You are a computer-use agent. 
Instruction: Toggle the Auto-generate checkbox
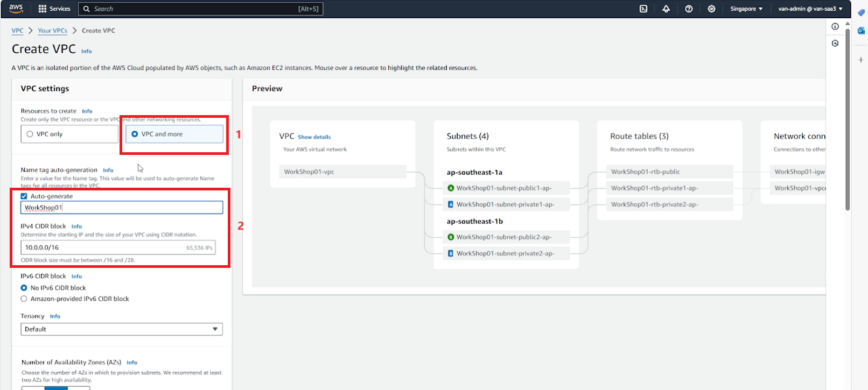tap(24, 196)
